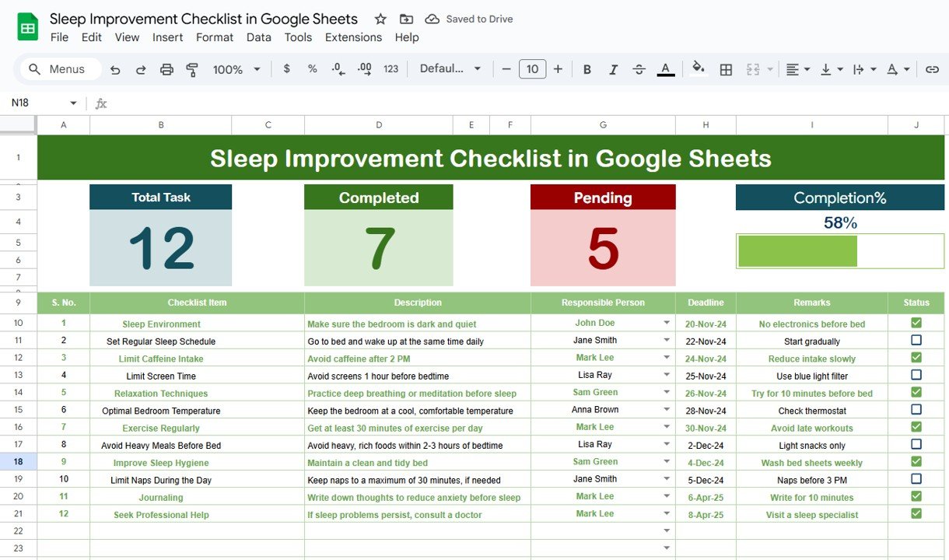Open the font family dropdown
Image resolution: width=949 pixels, height=560 pixels.
450,68
